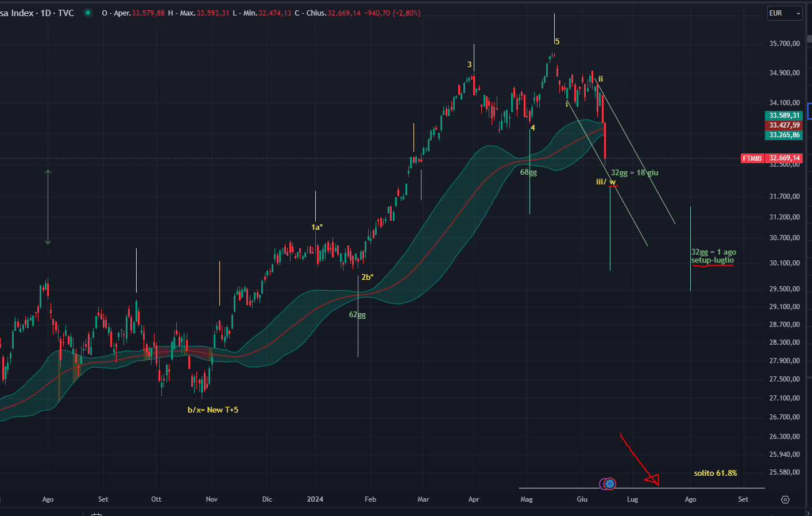Open the EUR currency dropdown
This screenshot has width=812, height=516.
tap(784, 13)
